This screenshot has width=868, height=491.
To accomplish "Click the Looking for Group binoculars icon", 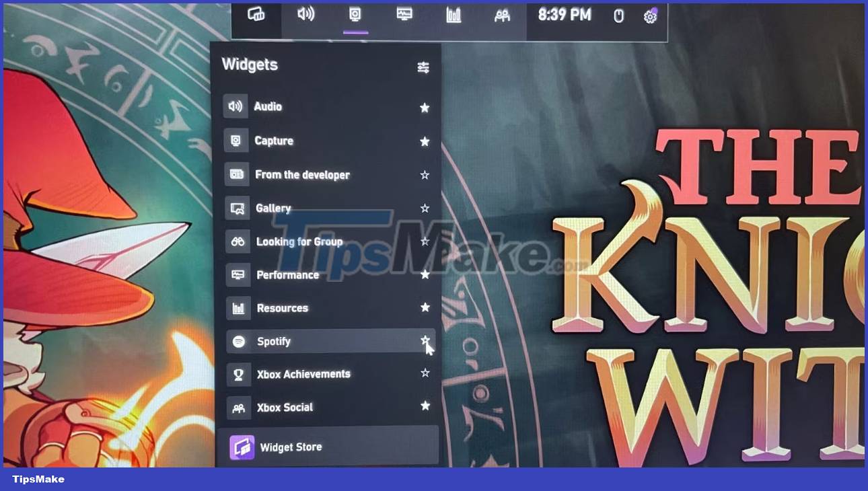I will coord(237,241).
